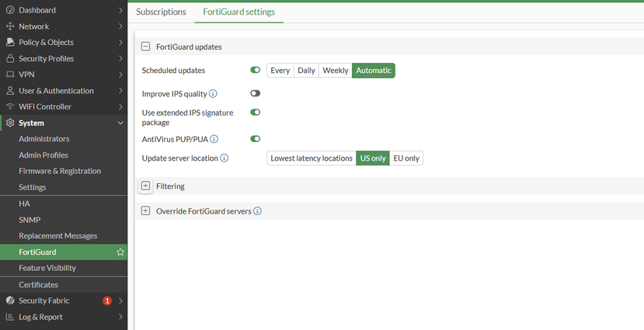Click the Override FortiGuard servers title
The width and height of the screenshot is (644, 330).
[x=204, y=211]
